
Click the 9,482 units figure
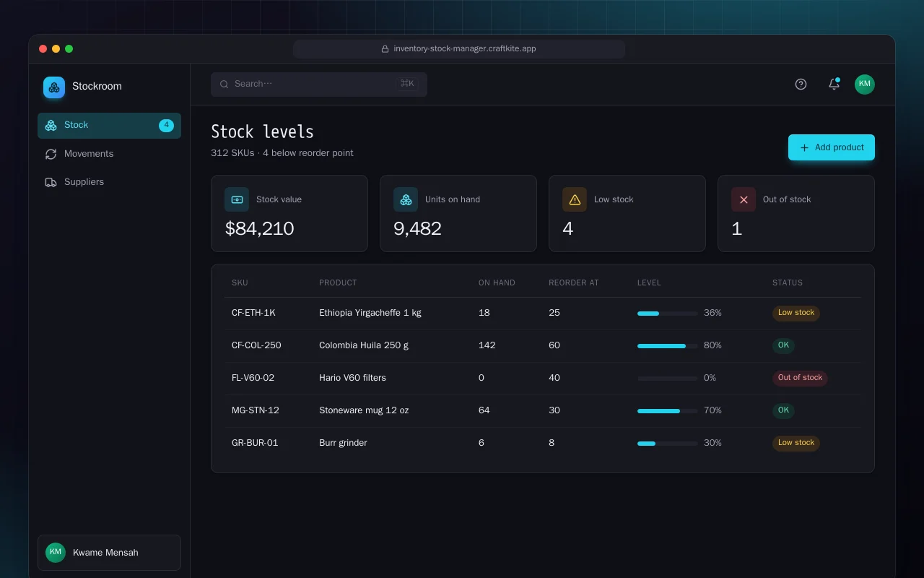click(x=417, y=229)
